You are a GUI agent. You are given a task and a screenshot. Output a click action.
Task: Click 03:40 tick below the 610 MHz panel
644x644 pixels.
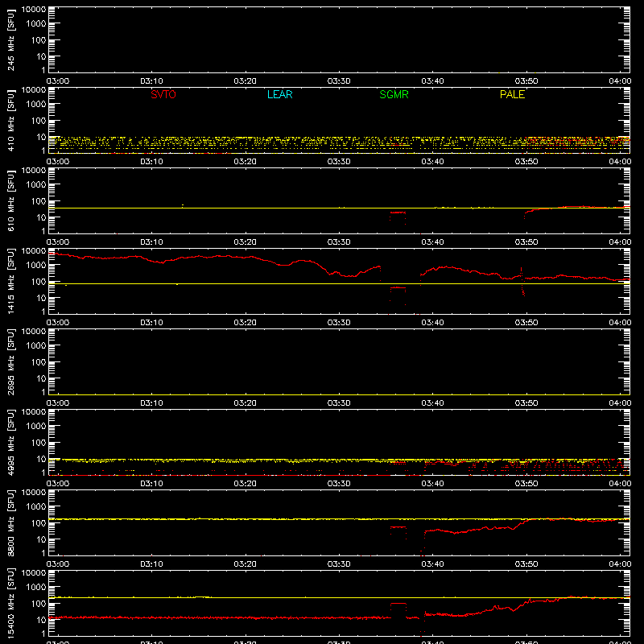[432, 242]
